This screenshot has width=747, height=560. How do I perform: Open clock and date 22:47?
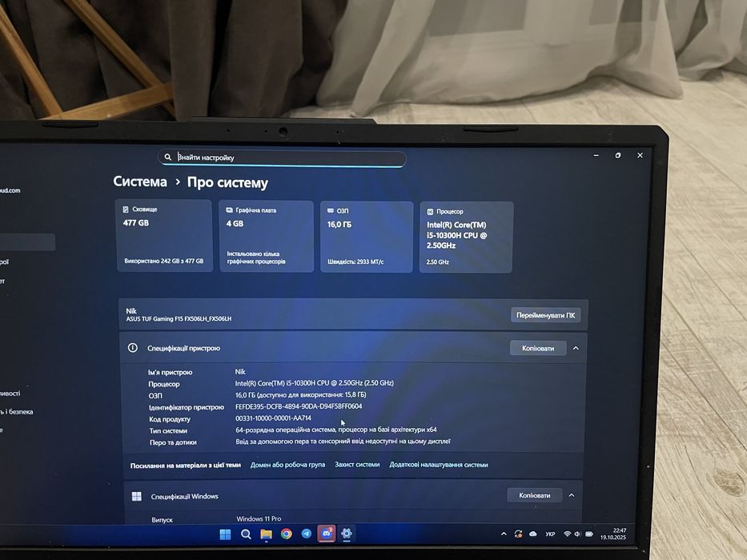tap(613, 534)
